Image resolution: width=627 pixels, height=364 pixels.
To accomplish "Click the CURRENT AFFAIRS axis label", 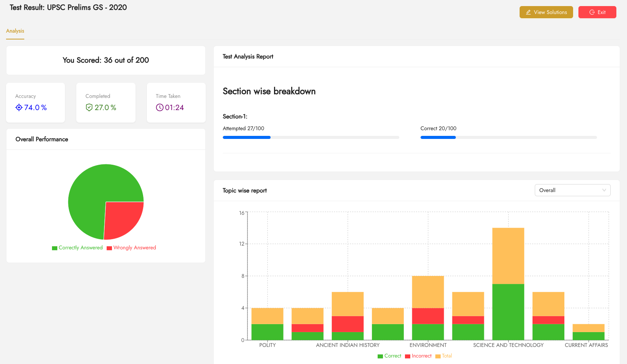I will coord(586,345).
